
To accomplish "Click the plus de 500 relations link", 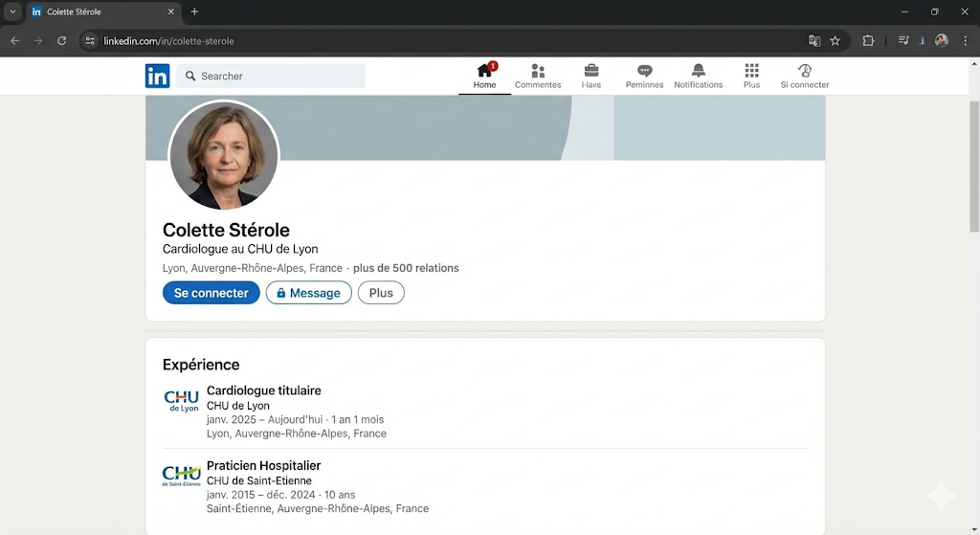I will pyautogui.click(x=406, y=268).
